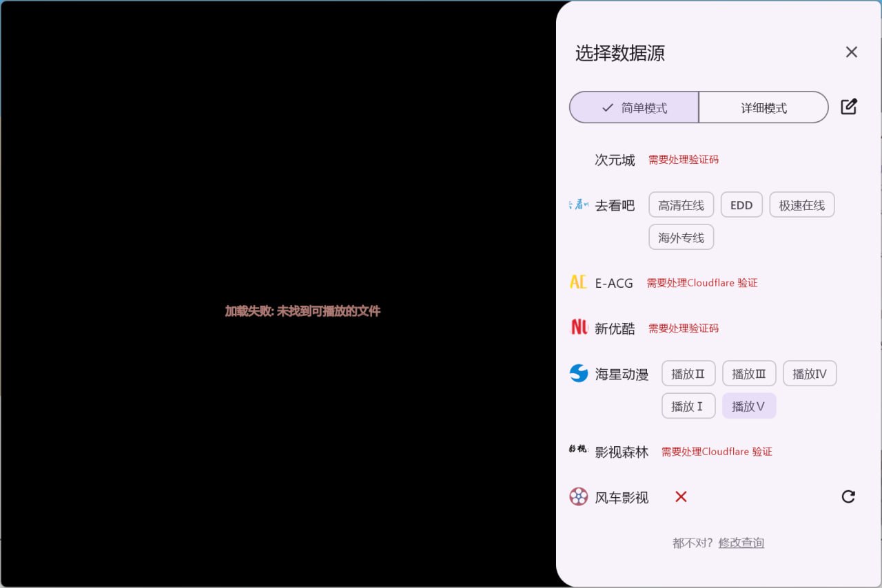Image resolution: width=882 pixels, height=588 pixels.
Task: Handle the captcha warning for 次元城
Action: coord(684,160)
